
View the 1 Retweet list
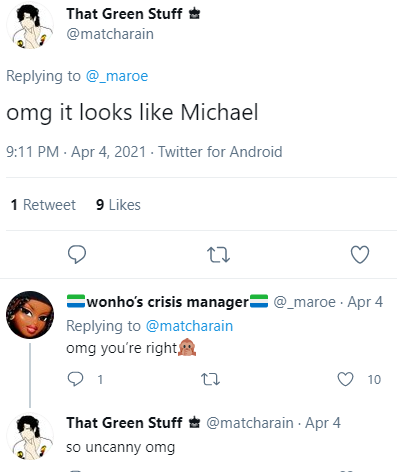tap(43, 205)
